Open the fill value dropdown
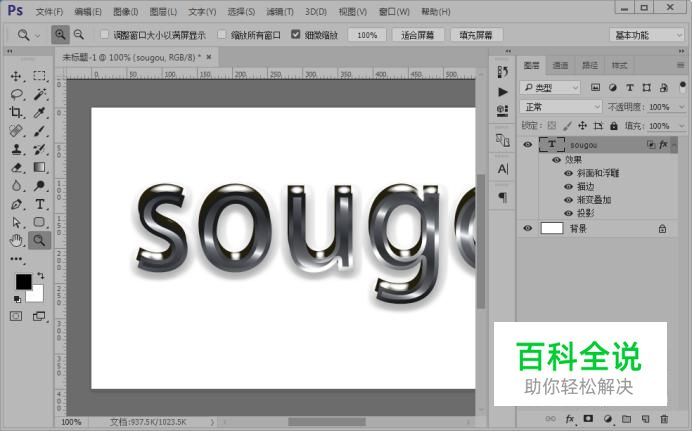The height and width of the screenshot is (431, 692). [681, 126]
